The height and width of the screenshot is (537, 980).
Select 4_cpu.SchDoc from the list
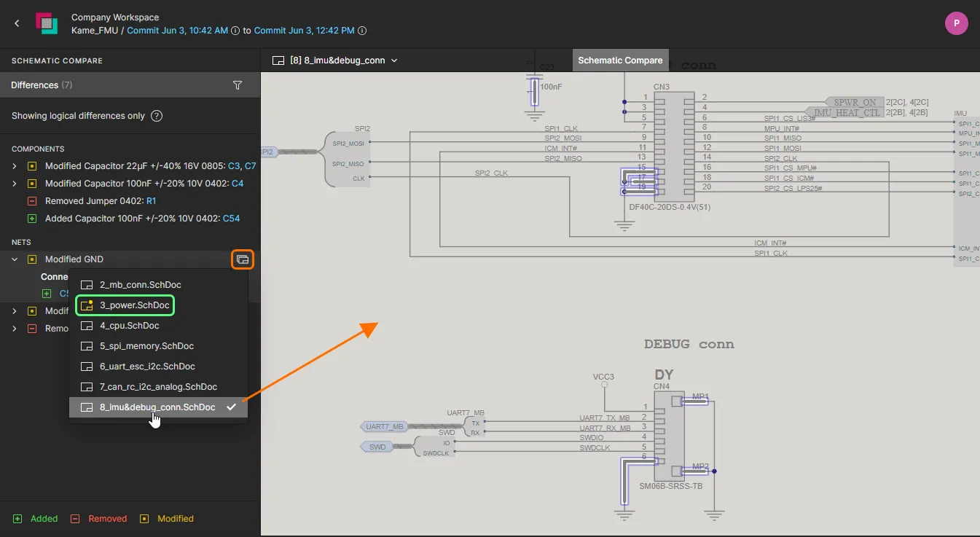pyautogui.click(x=159, y=326)
